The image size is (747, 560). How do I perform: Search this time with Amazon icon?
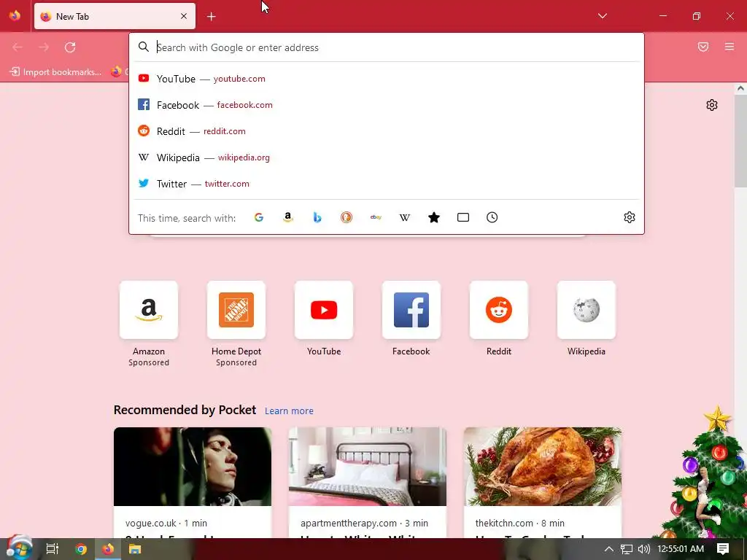287,217
